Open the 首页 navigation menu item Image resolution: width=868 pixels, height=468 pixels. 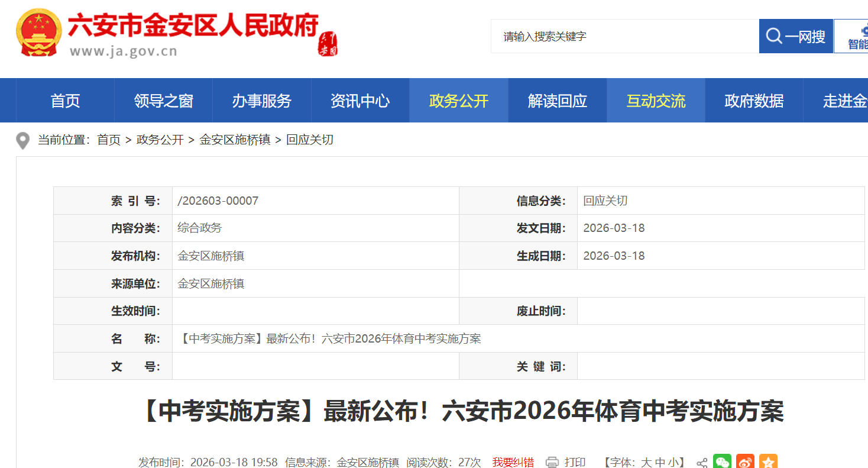coord(65,101)
